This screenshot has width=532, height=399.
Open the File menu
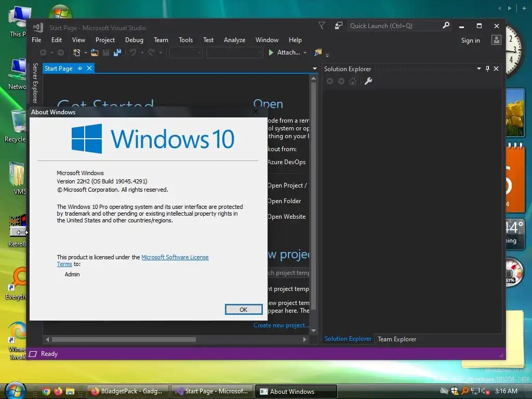pos(36,39)
